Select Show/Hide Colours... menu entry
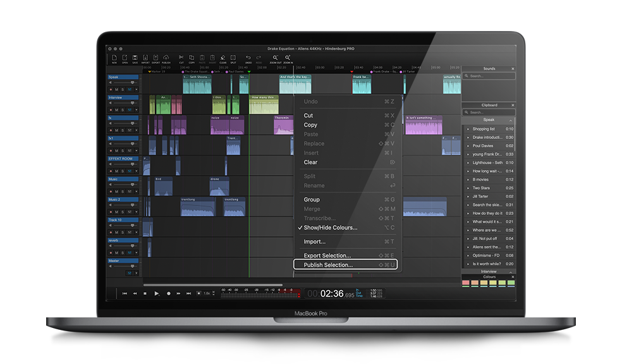Image resolution: width=622 pixels, height=364 pixels. 330,227
